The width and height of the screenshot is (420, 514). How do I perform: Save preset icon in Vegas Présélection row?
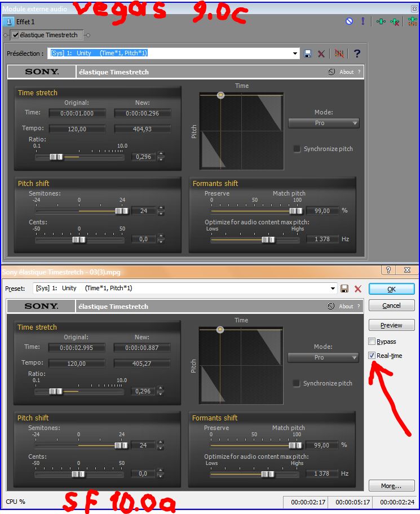tap(308, 54)
